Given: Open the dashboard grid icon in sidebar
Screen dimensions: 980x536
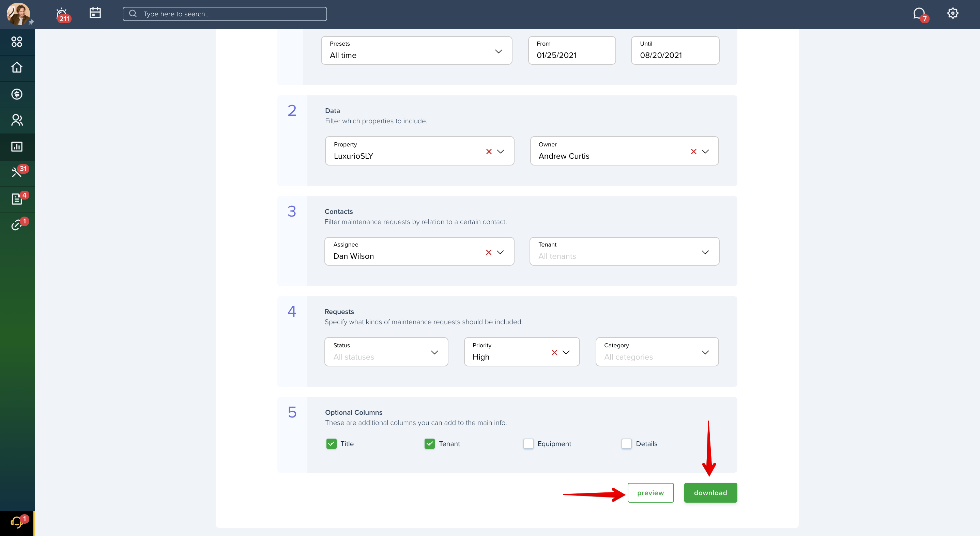Looking at the screenshot, I should [x=17, y=42].
